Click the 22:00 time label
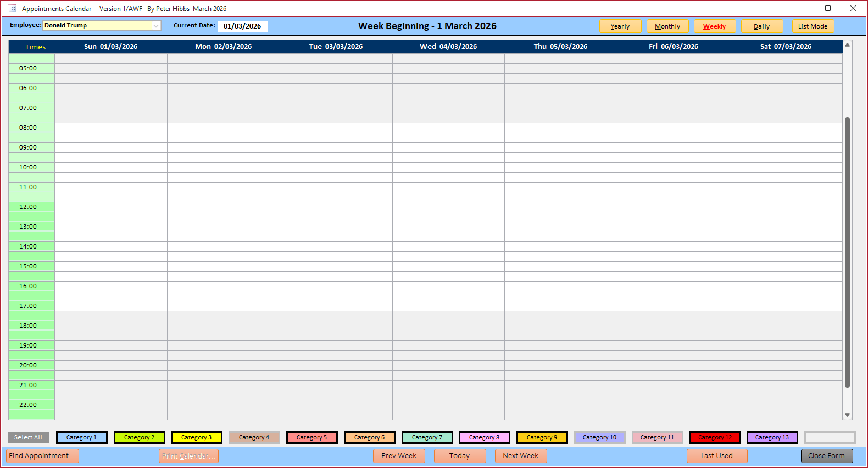This screenshot has height=468, width=868. tap(28, 405)
